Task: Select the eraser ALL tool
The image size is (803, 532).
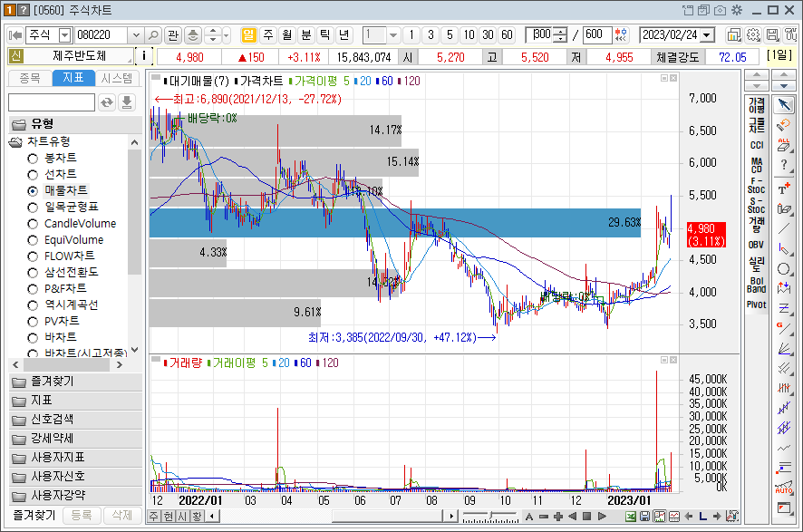Action: [x=784, y=145]
